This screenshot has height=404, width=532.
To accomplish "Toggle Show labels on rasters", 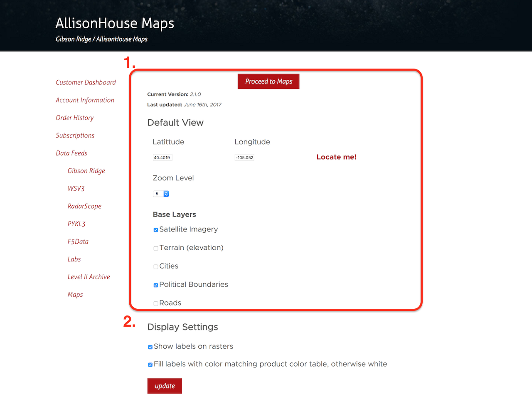I will click(150, 347).
